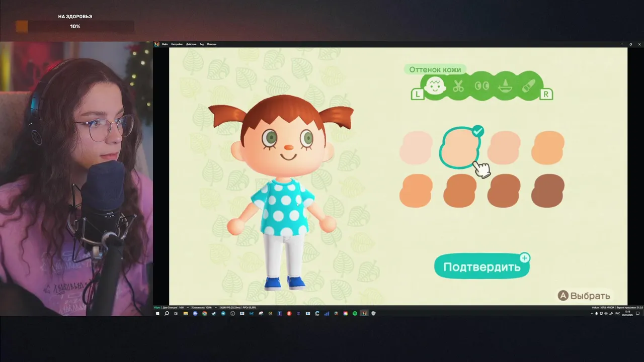Open the notification center in the system tray
Screen dimensions: 644x362
(637, 313)
